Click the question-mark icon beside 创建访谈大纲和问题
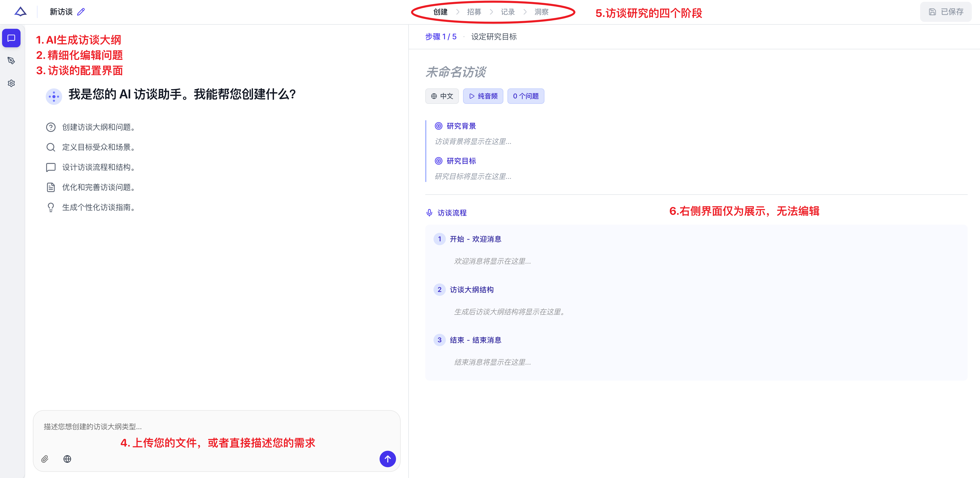Screen dimensions: 980x478 pos(51,127)
